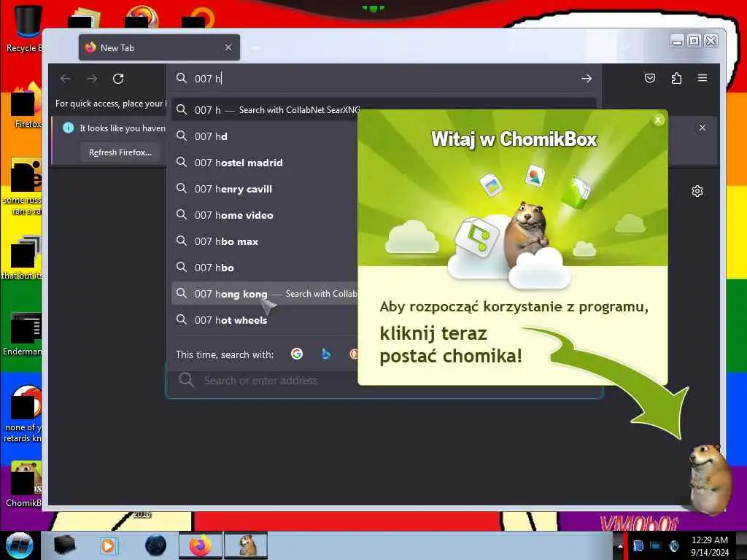Click the globe browser taskbar icon
The width and height of the screenshot is (747, 560).
coord(155,545)
